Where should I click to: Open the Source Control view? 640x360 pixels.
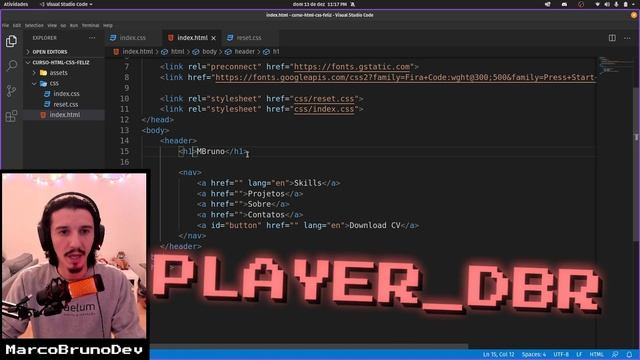coord(11,91)
